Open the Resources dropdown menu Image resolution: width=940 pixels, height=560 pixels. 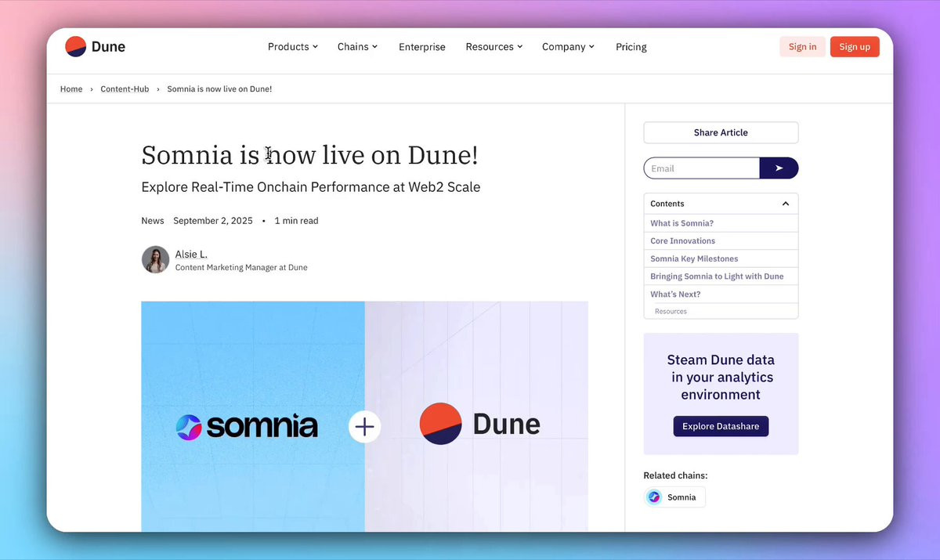(494, 47)
